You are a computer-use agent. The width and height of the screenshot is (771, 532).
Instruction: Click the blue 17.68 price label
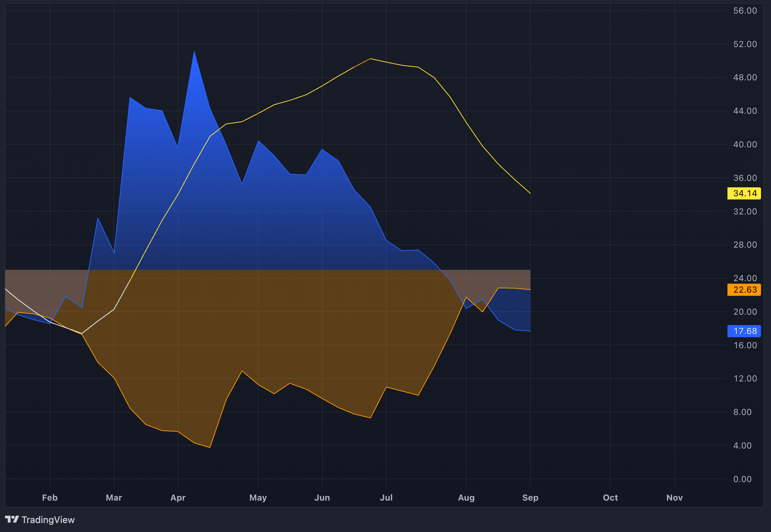[x=744, y=331]
